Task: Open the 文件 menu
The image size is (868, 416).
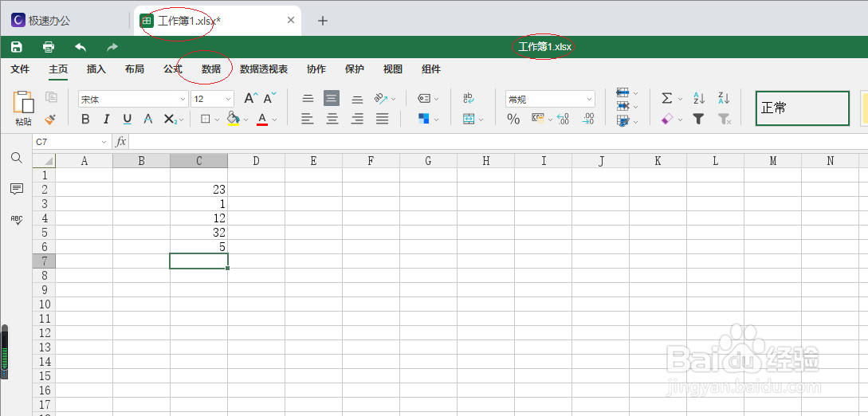Action: 20,69
